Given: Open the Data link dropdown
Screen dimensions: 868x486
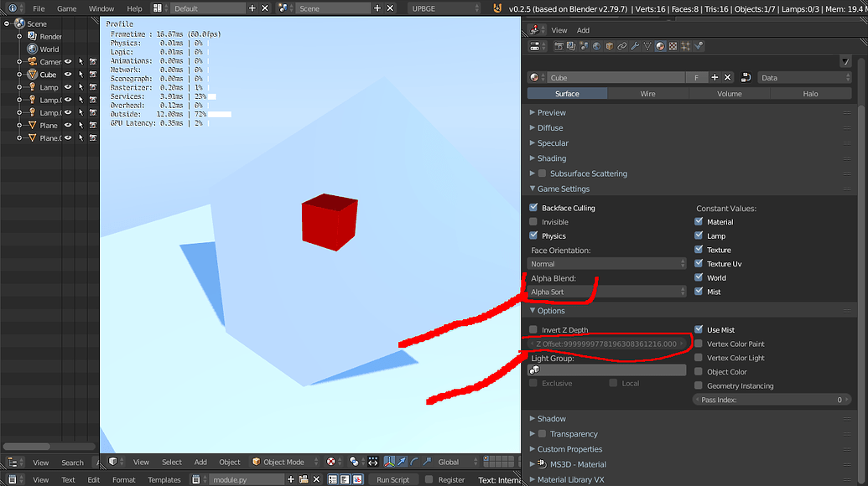Looking at the screenshot, I should click(804, 78).
